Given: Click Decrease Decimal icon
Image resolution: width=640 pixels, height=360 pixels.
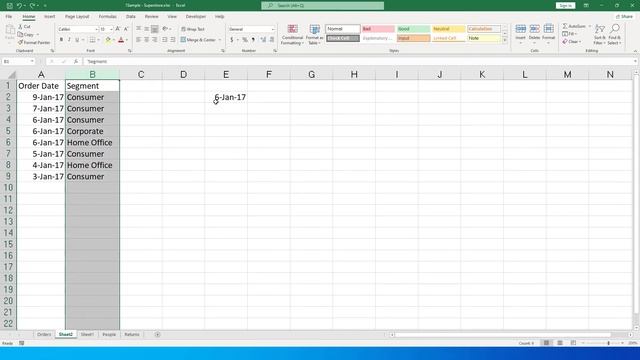Looking at the screenshot, I should pyautogui.click(x=272, y=40).
